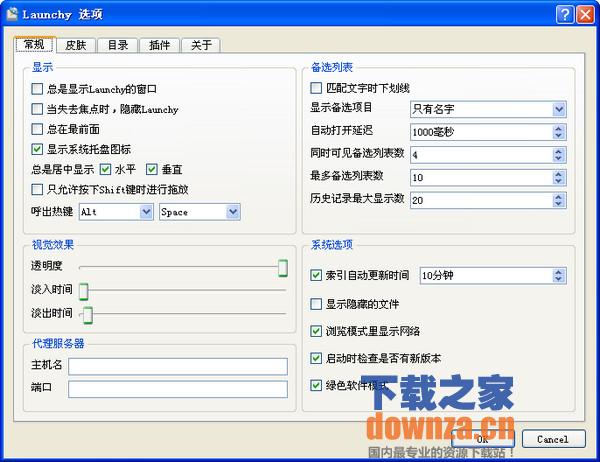
Task: Click the 淡入时间 slider handle
Action: point(83,291)
